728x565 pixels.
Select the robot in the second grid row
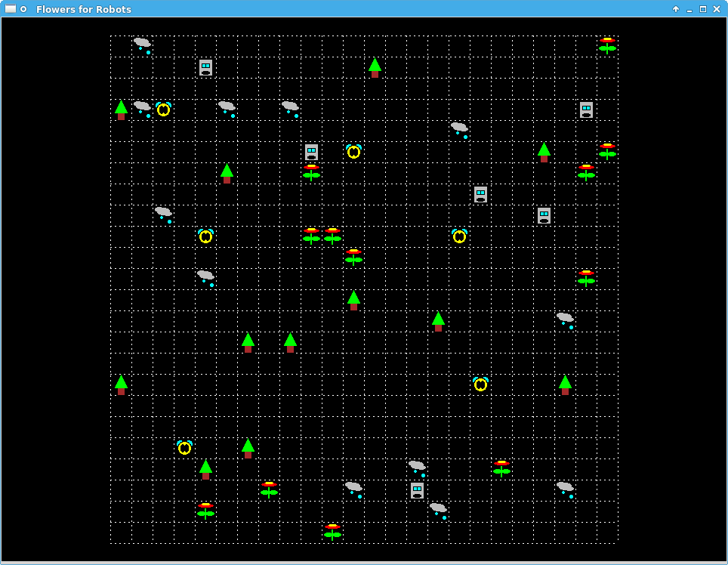click(205, 67)
